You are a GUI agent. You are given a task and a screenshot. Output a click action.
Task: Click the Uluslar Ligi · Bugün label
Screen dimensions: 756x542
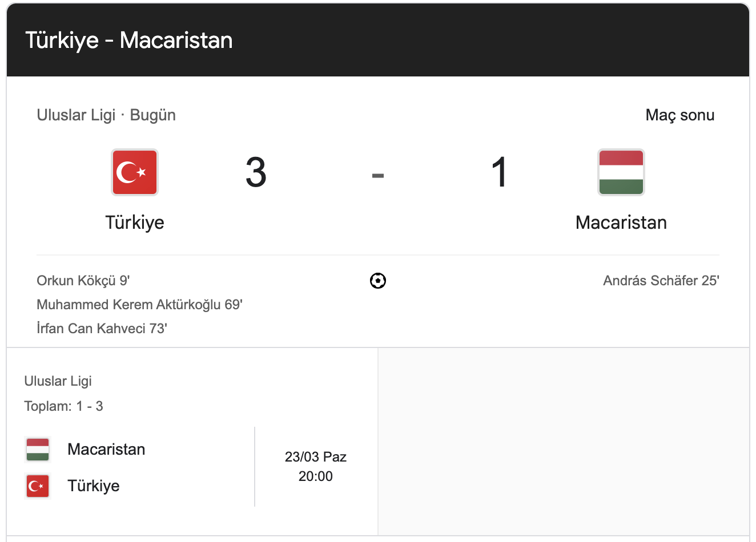coord(106,115)
